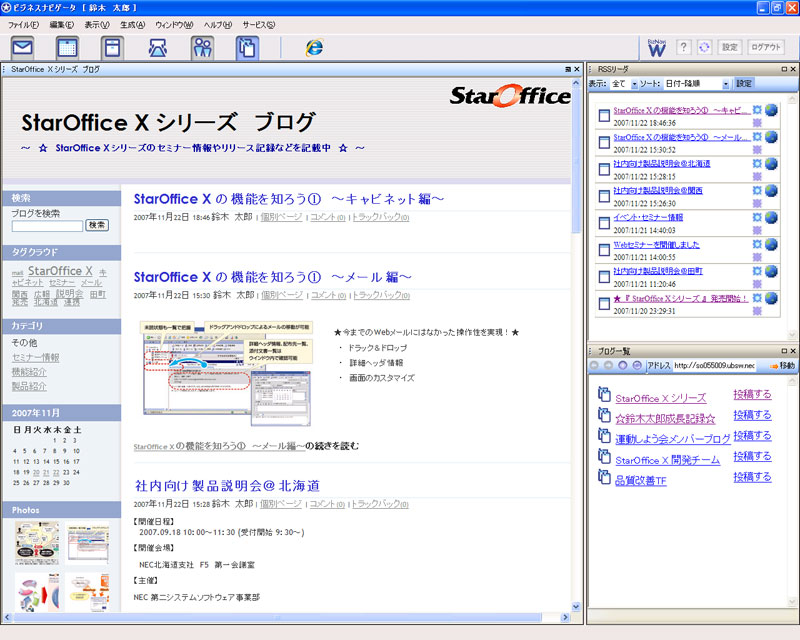
Task: Open the 表示 filter dropdown in RSS reader
Action: (x=635, y=84)
